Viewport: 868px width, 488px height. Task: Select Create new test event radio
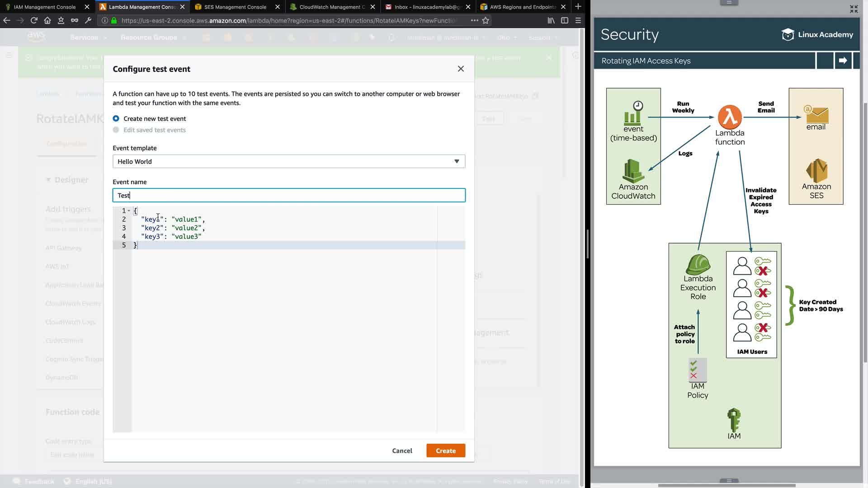click(116, 118)
